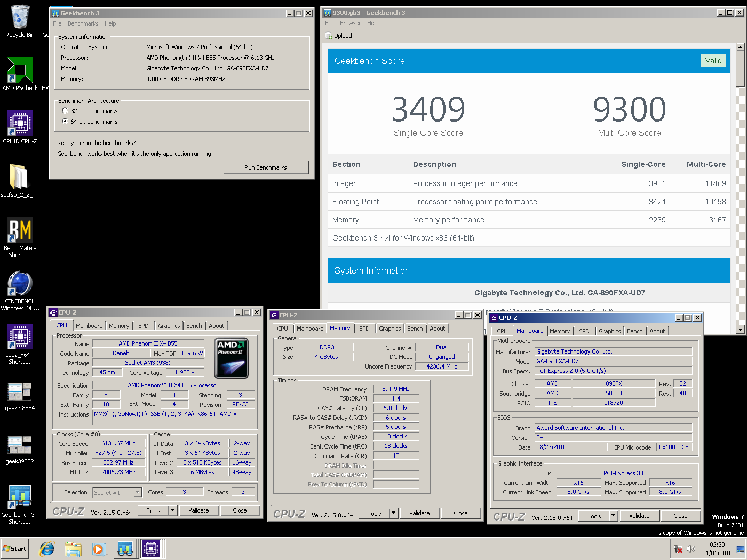
Task: Switch to CPU-Z taskbar button
Action: tap(151, 549)
